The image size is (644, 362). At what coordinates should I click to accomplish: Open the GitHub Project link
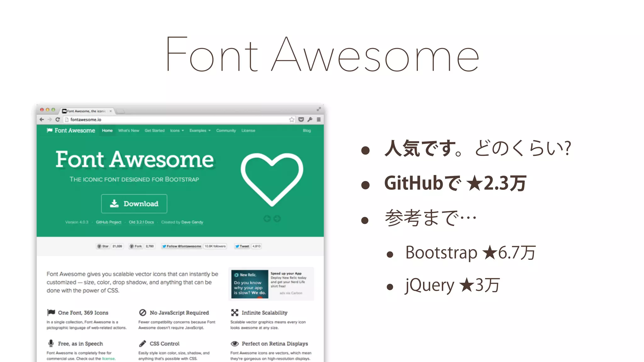tap(108, 222)
